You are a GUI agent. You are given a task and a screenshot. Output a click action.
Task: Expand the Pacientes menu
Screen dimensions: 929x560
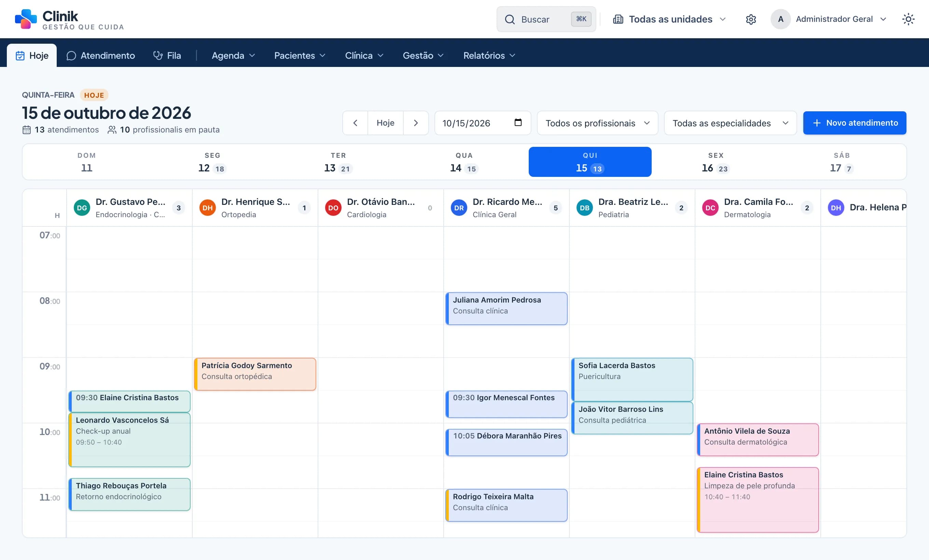point(300,55)
